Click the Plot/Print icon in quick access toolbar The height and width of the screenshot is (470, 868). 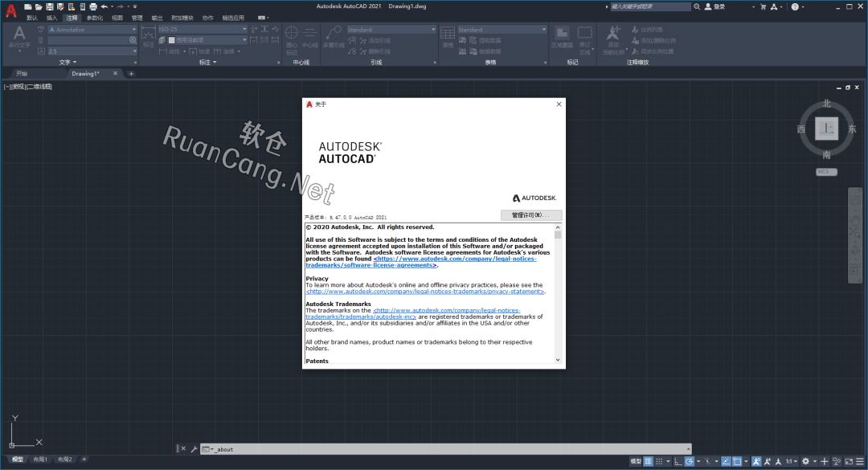pyautogui.click(x=93, y=6)
